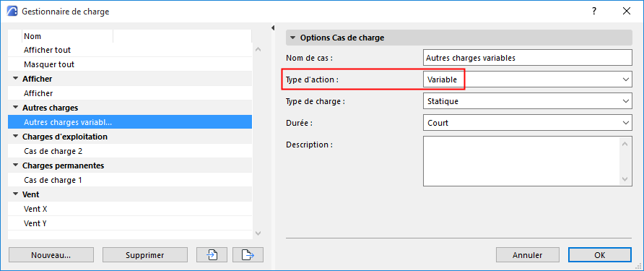Select the Masquer tout row

130,64
